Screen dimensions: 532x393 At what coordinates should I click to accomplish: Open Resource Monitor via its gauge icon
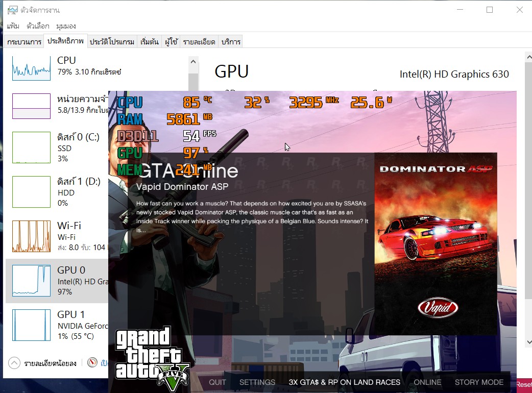click(92, 362)
